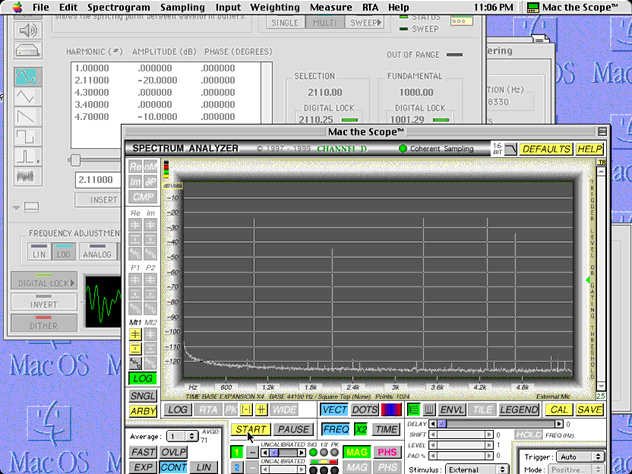Click the P1 crosshair marker icon
632x474 pixels.
pyautogui.click(x=135, y=279)
